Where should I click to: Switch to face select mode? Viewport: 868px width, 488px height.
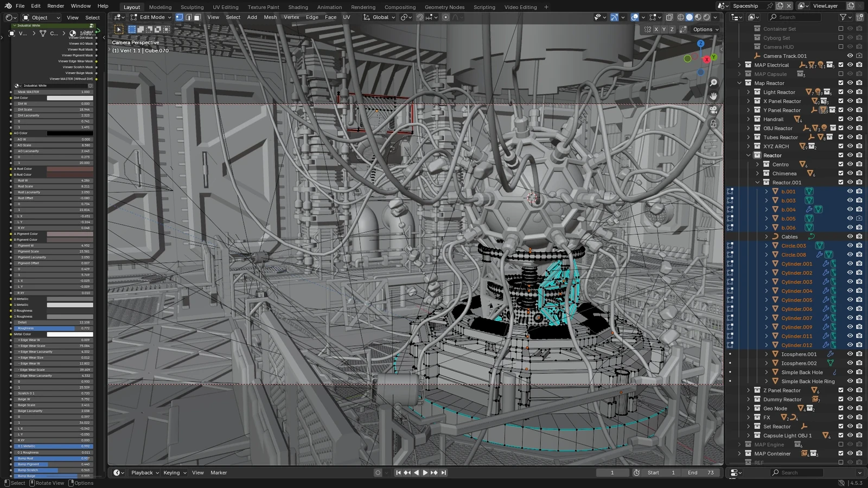tap(197, 17)
